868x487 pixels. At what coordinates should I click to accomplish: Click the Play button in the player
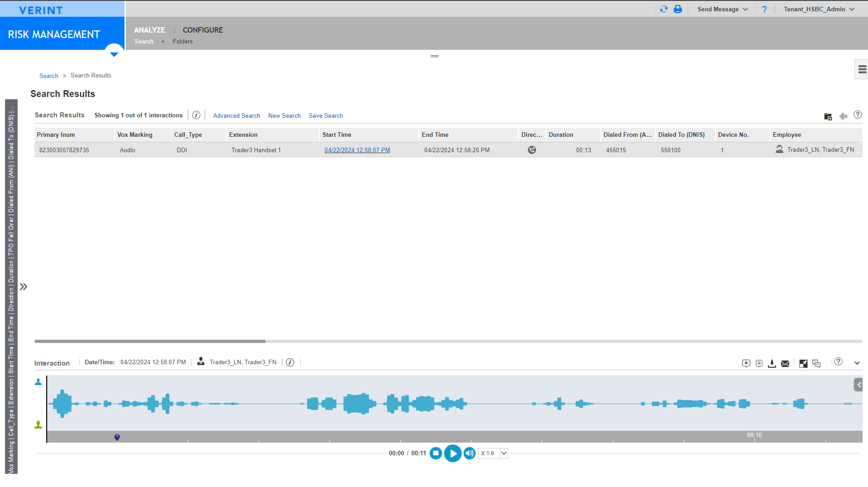pyautogui.click(x=453, y=453)
